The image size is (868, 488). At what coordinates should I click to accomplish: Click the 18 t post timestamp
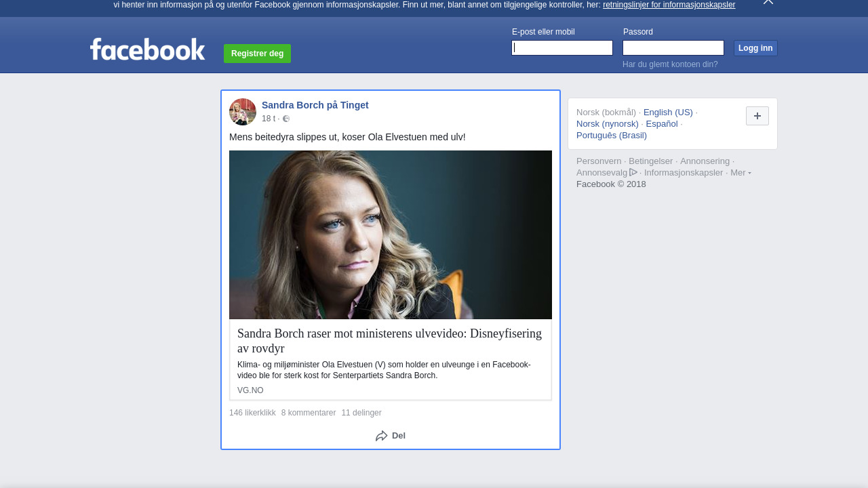269,119
